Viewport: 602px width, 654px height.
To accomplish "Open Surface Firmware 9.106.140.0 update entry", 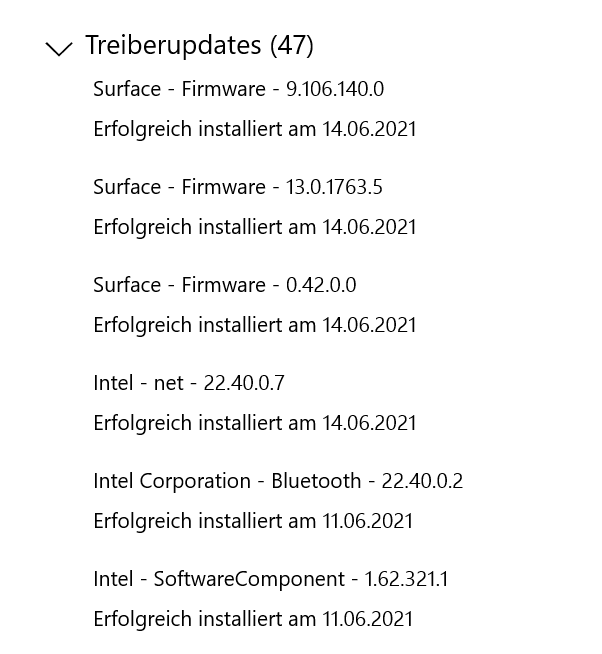I will [238, 89].
